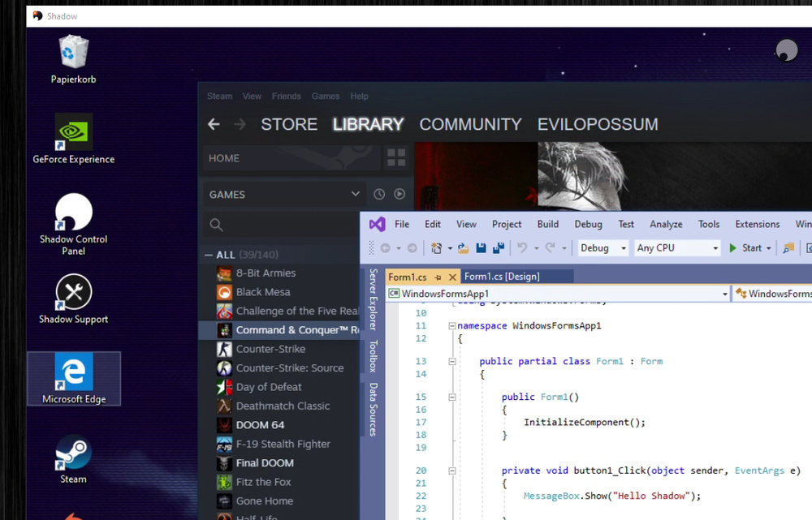Select DOOM 64 in the Steam games list
Image resolution: width=812 pixels, height=520 pixels.
[x=279, y=425]
